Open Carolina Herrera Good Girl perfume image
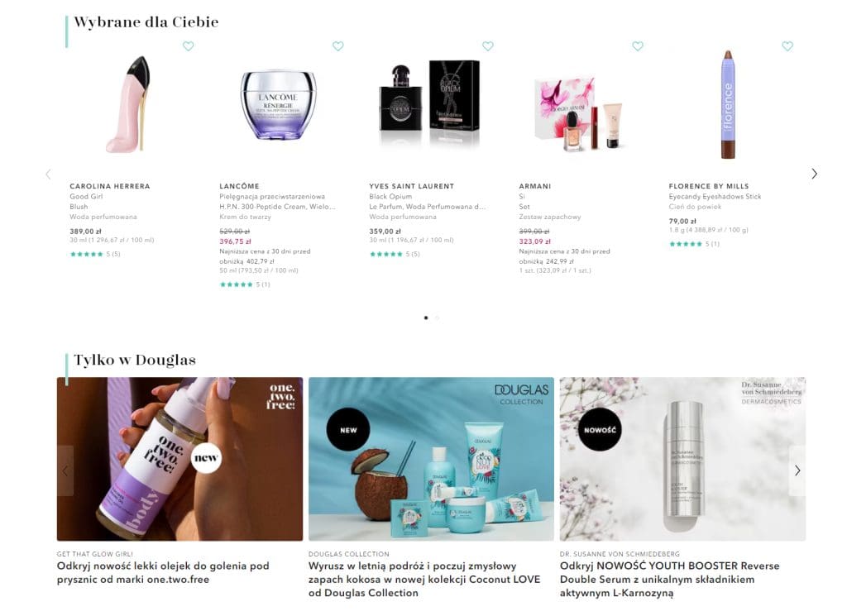 [128, 104]
